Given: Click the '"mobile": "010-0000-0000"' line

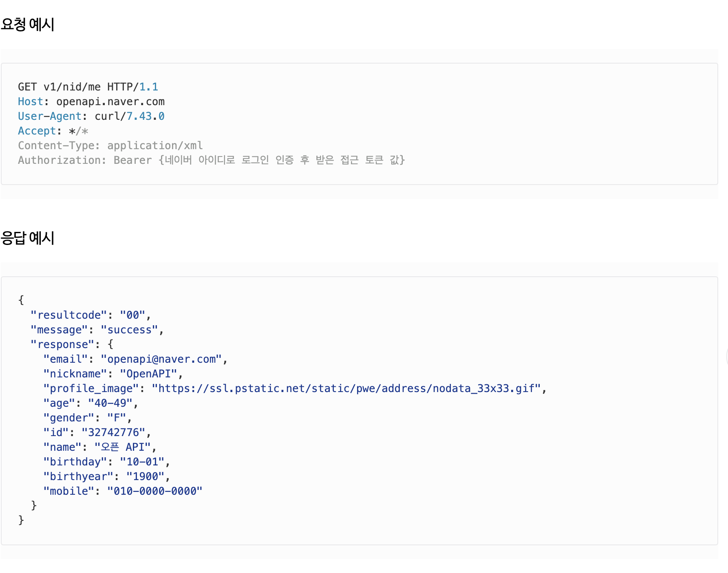Looking at the screenshot, I should 123,491.
